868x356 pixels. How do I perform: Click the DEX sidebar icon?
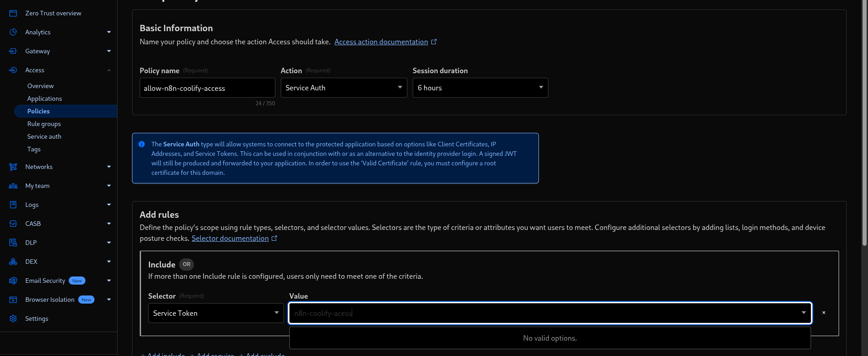[x=13, y=262]
